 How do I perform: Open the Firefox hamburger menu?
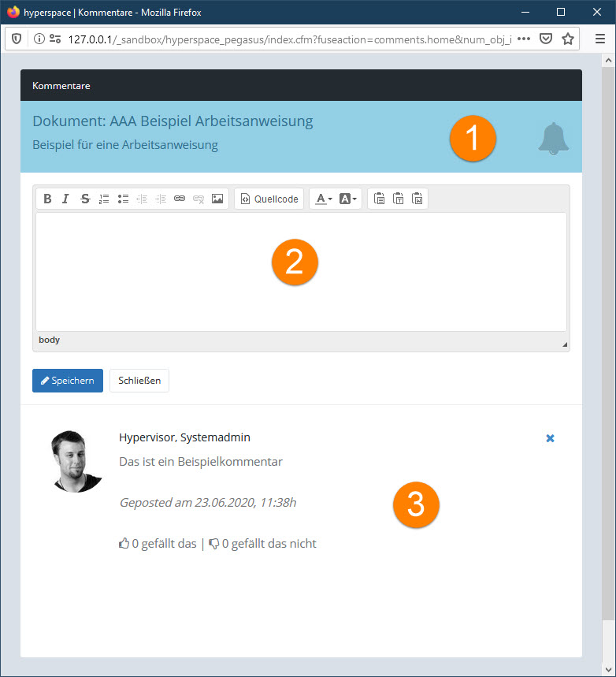599,39
